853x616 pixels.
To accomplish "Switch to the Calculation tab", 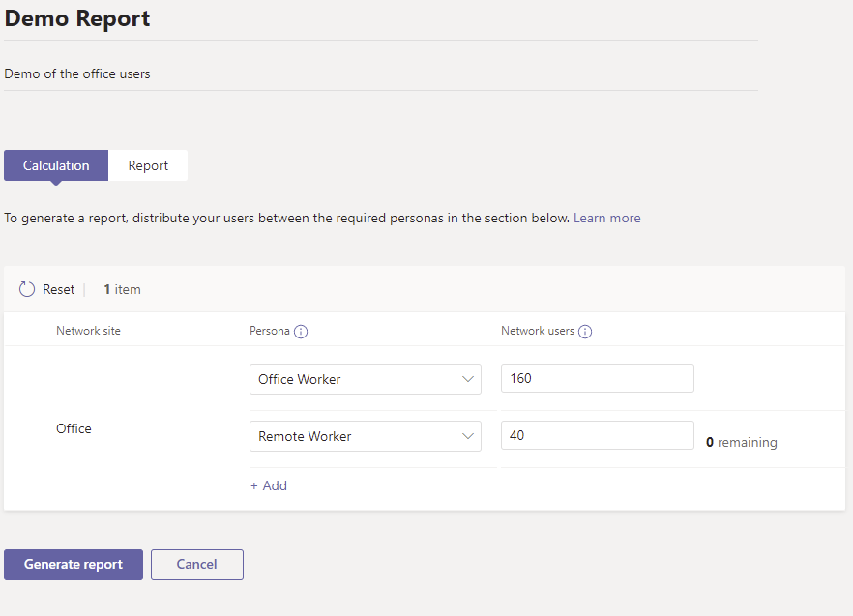I will tap(56, 165).
